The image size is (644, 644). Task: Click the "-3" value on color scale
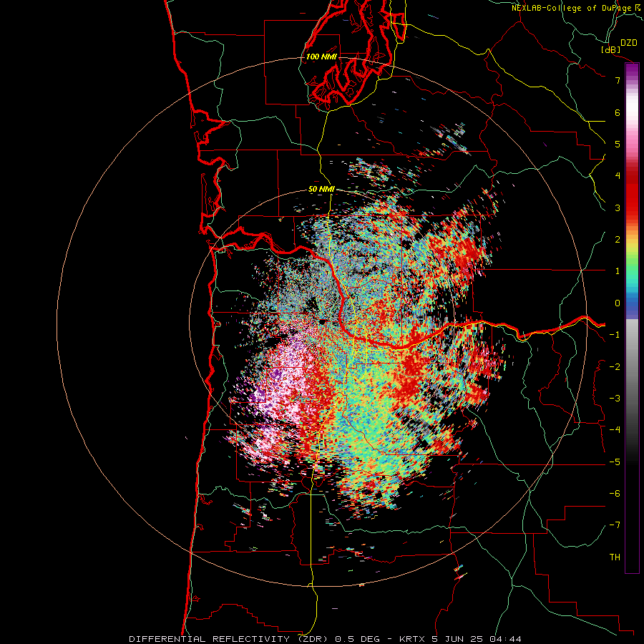pos(615,399)
